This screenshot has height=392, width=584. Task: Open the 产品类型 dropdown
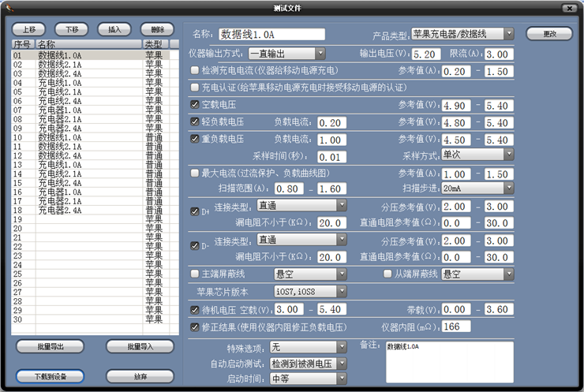tap(507, 34)
